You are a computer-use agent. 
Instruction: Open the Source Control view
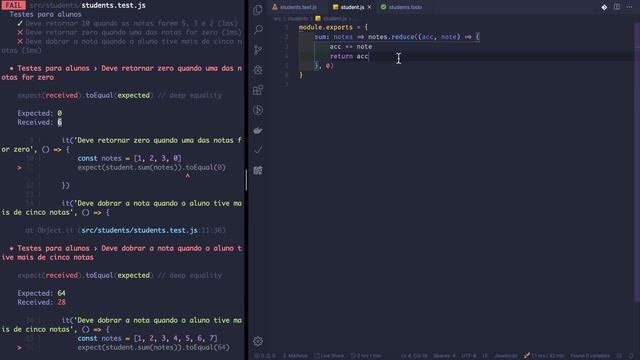click(258, 50)
